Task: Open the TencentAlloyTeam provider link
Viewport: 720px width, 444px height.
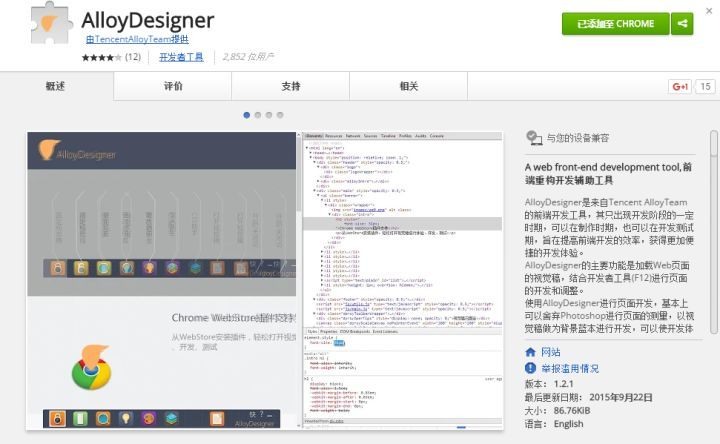Action: click(137, 39)
